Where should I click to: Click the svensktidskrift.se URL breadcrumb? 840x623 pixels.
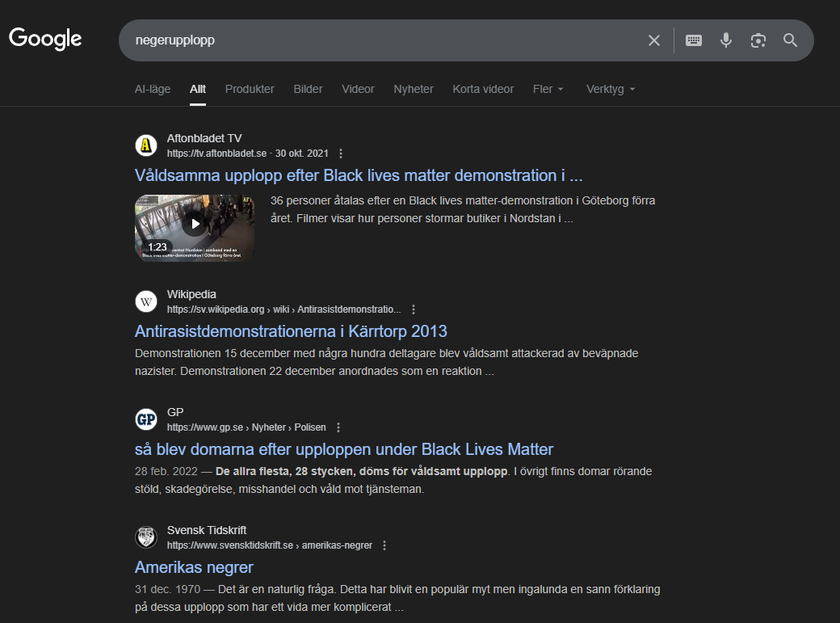[x=270, y=545]
